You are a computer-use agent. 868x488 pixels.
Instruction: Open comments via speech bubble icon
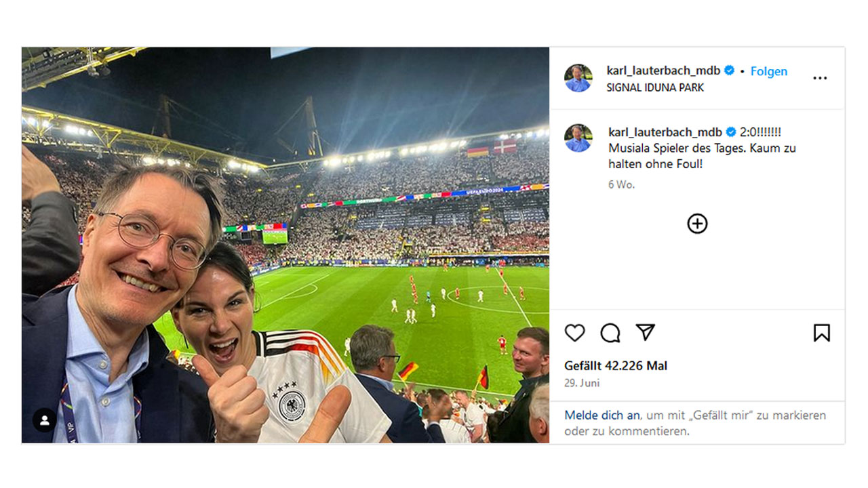(610, 333)
